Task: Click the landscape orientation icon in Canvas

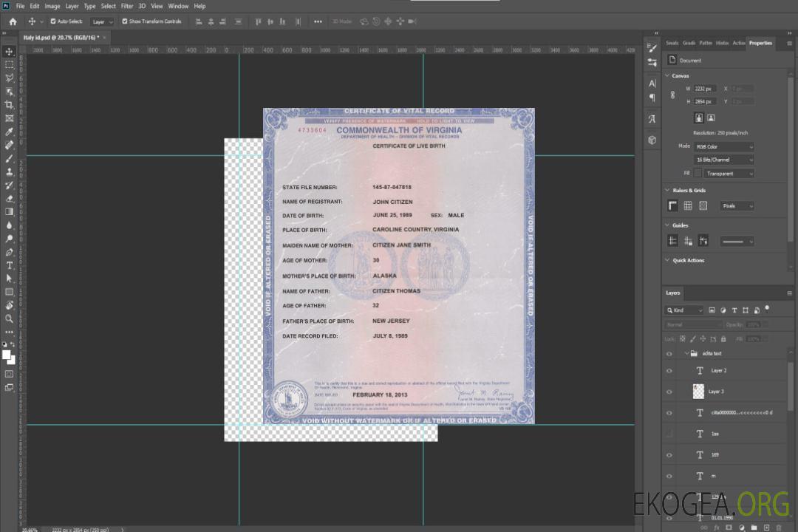Action: pyautogui.click(x=711, y=117)
